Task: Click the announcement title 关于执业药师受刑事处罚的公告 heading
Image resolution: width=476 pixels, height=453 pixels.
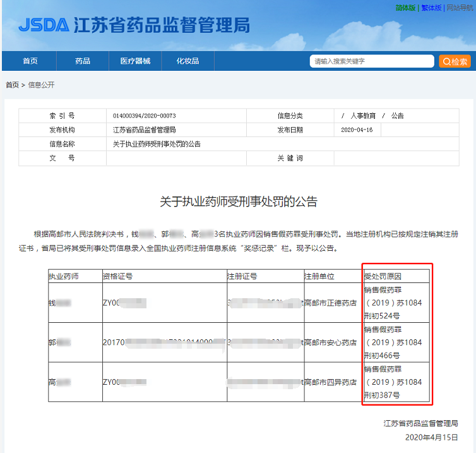Action: pyautogui.click(x=238, y=202)
